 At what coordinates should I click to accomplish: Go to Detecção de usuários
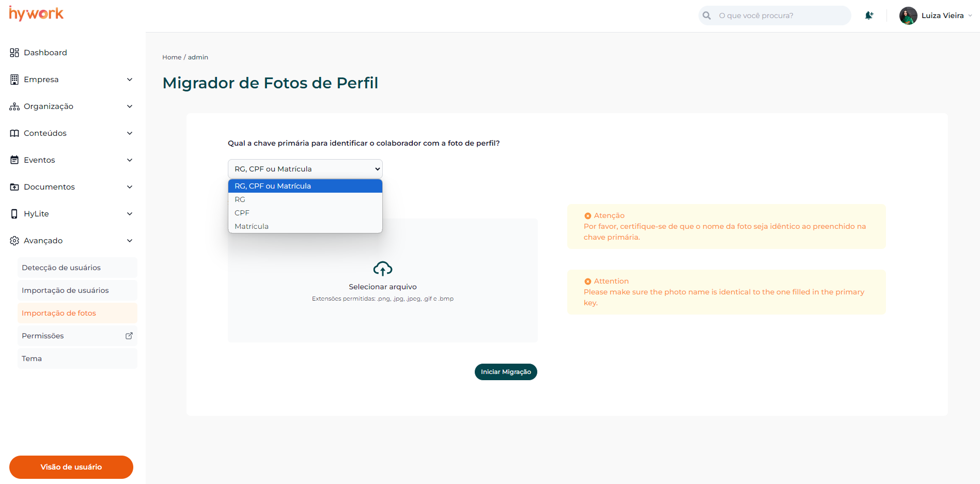[61, 268]
